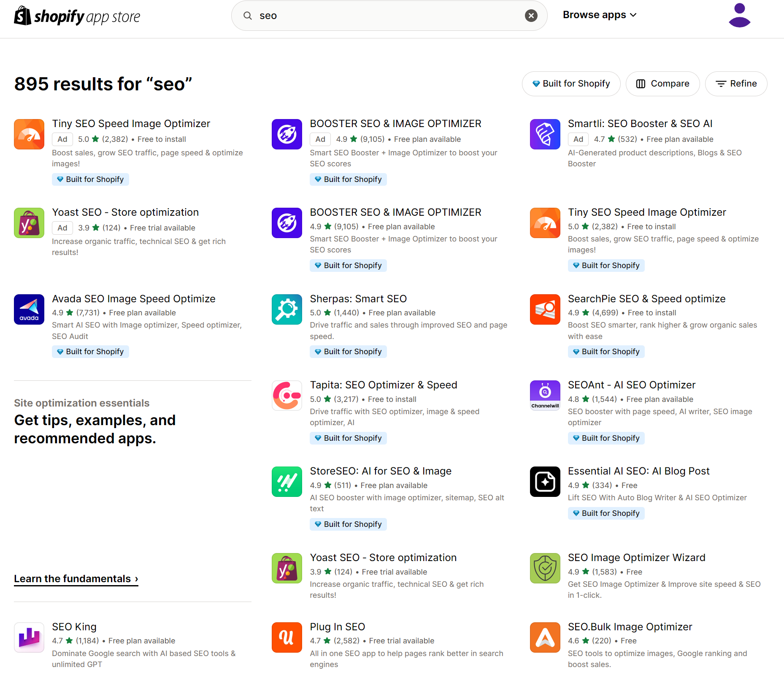Open SearchPie SEO & Speed optimize title
This screenshot has height=678, width=784.
pos(646,299)
